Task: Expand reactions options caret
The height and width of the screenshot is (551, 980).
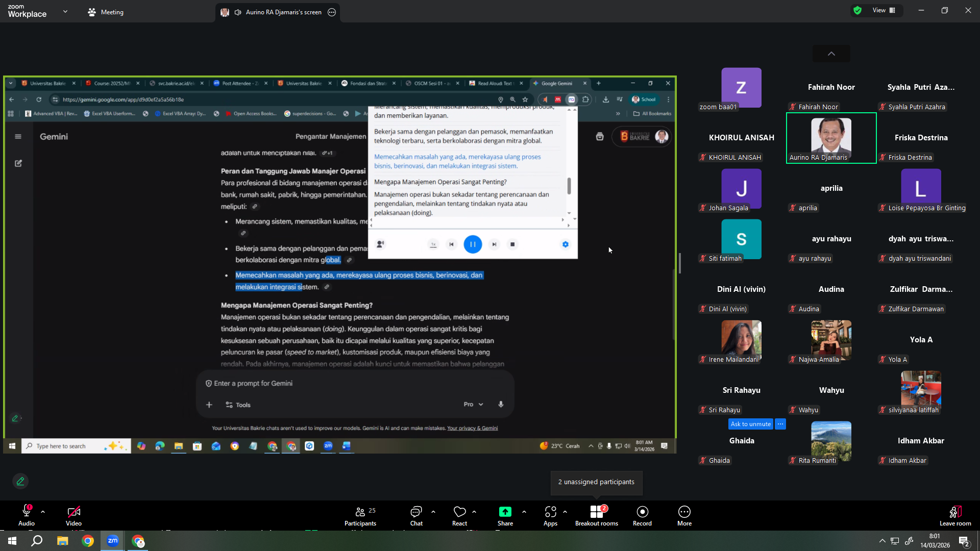Action: (474, 511)
